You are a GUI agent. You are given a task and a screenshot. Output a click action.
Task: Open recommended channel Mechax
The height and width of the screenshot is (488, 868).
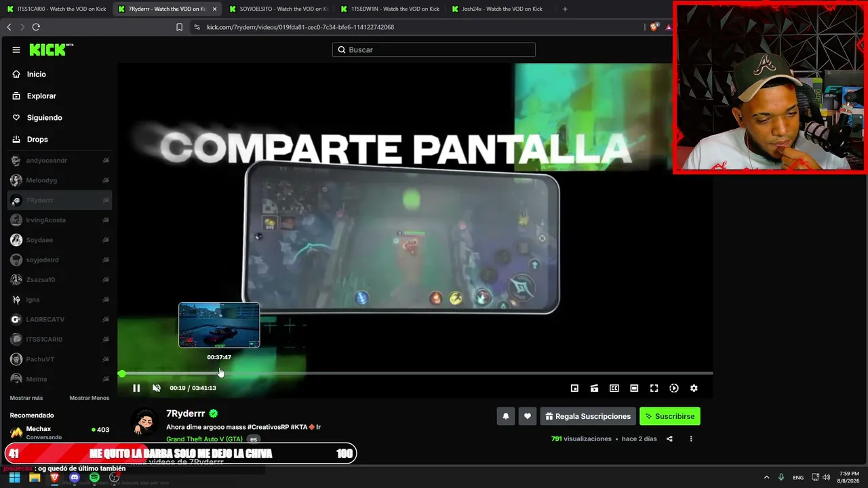(x=60, y=432)
